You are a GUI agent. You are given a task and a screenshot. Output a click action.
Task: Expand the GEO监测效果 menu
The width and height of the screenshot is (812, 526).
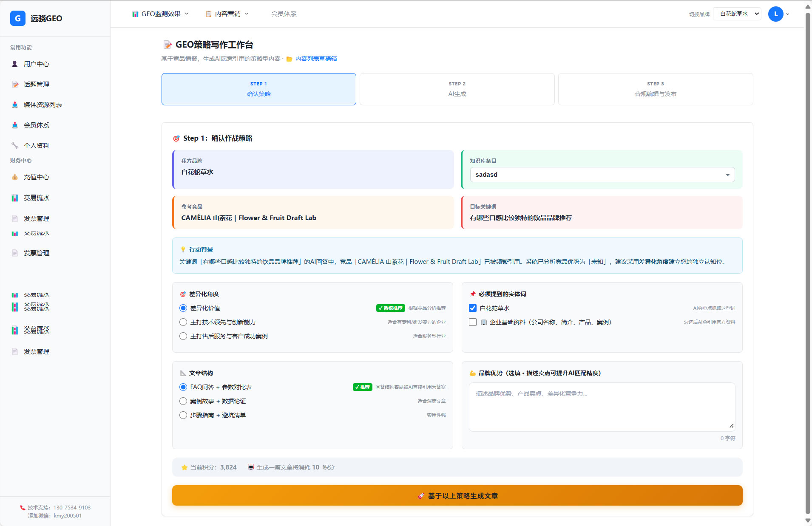(x=160, y=14)
